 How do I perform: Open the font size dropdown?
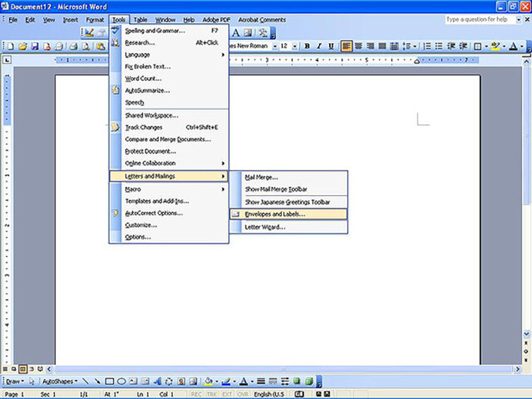point(295,46)
